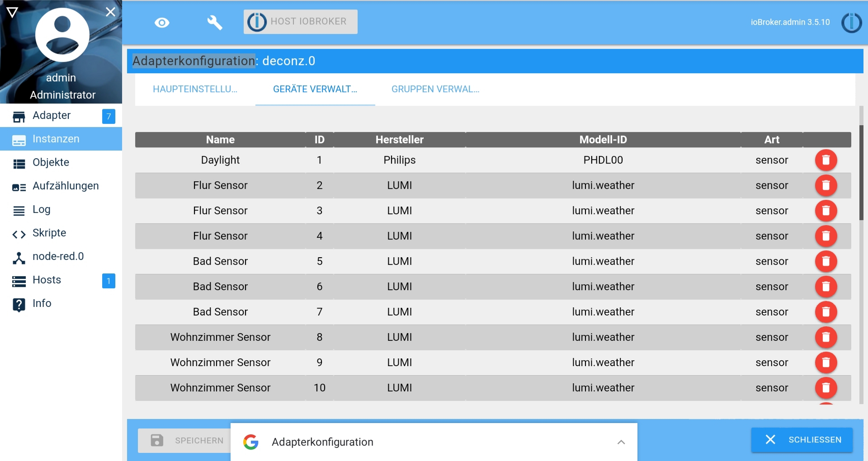Open the triangle menu in sidebar corner
The height and width of the screenshot is (461, 868).
coord(12,12)
